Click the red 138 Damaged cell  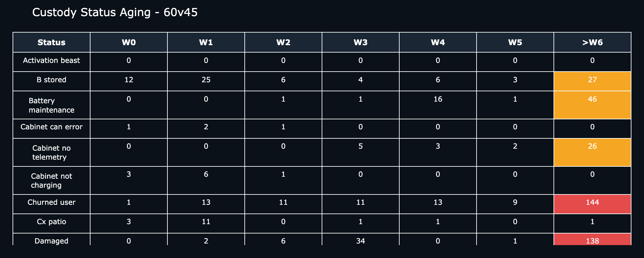click(592, 239)
